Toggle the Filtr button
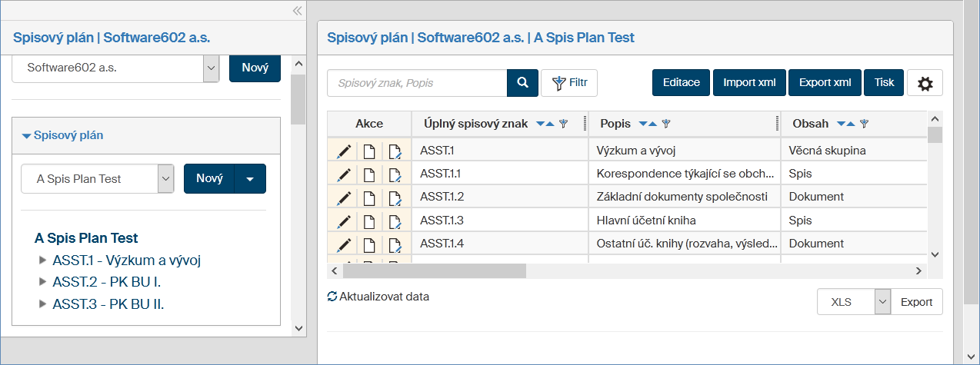This screenshot has width=980, height=365. pos(569,83)
